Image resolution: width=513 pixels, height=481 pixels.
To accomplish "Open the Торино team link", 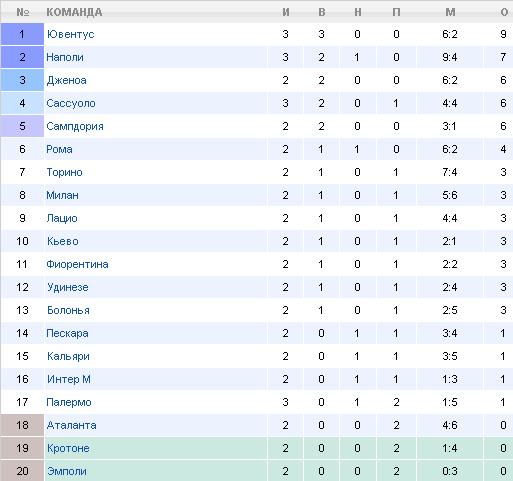I will click(64, 172).
